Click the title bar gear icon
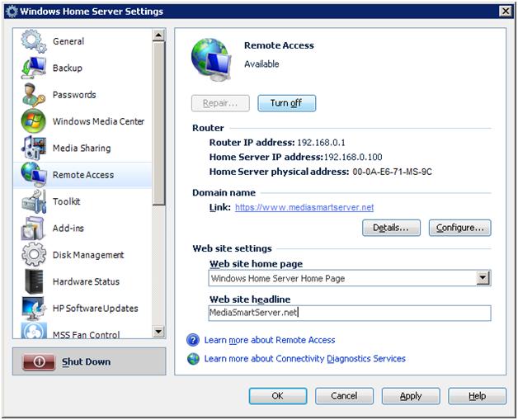The height and width of the screenshot is (420, 518). [12, 12]
